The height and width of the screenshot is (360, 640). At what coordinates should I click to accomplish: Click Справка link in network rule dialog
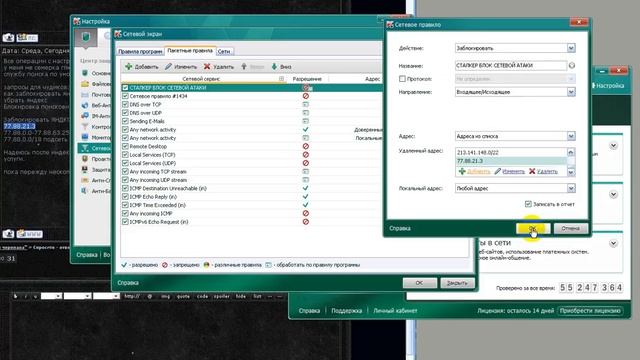coord(400,228)
